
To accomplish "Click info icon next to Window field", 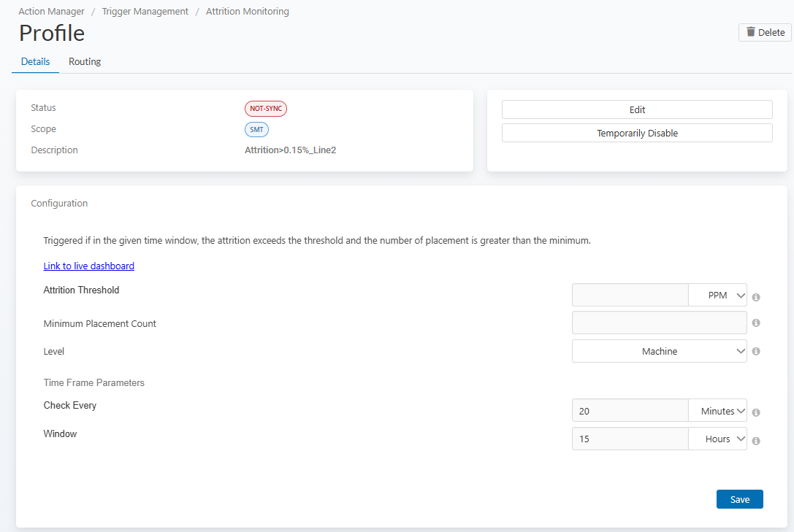I will pyautogui.click(x=756, y=441).
